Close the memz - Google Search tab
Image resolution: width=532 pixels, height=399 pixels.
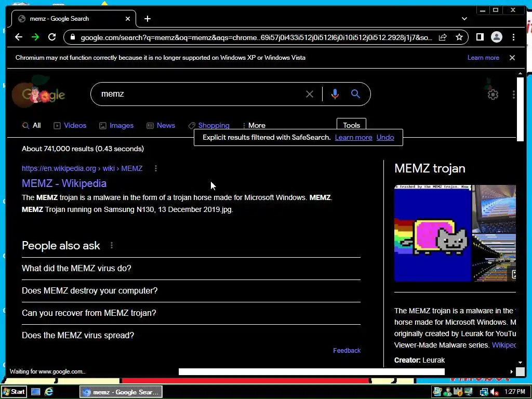click(x=128, y=19)
